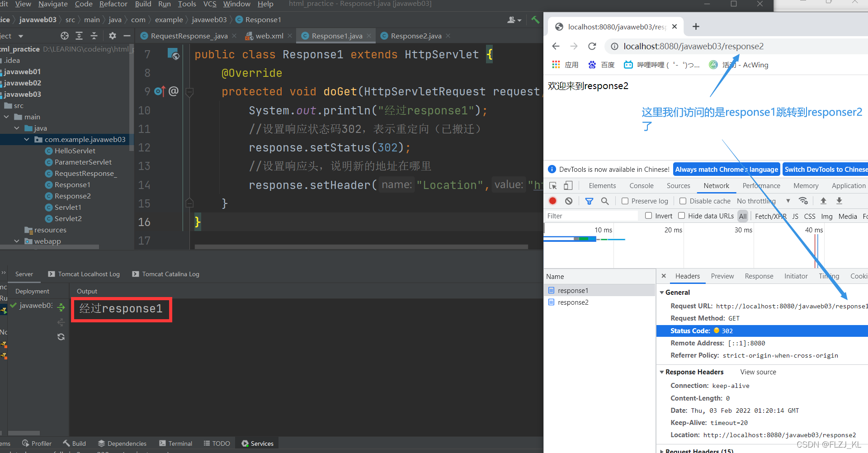This screenshot has width=868, height=453.
Task: Switch to the Response2.java editor tab
Action: point(416,36)
